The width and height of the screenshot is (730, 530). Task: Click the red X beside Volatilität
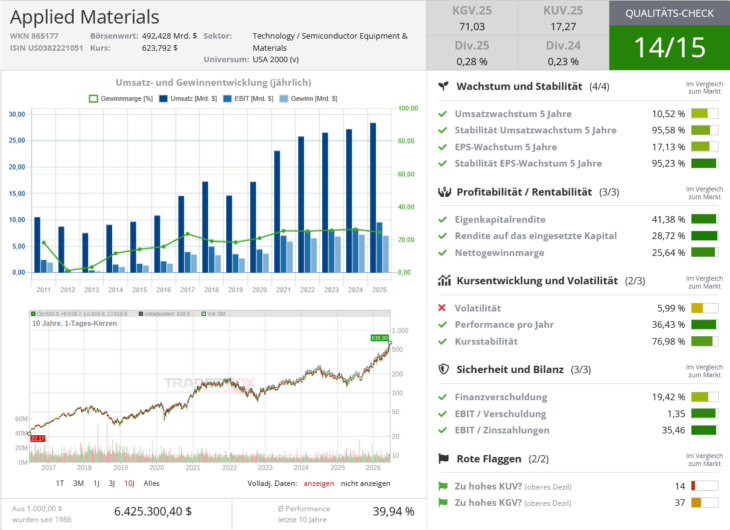pos(442,308)
